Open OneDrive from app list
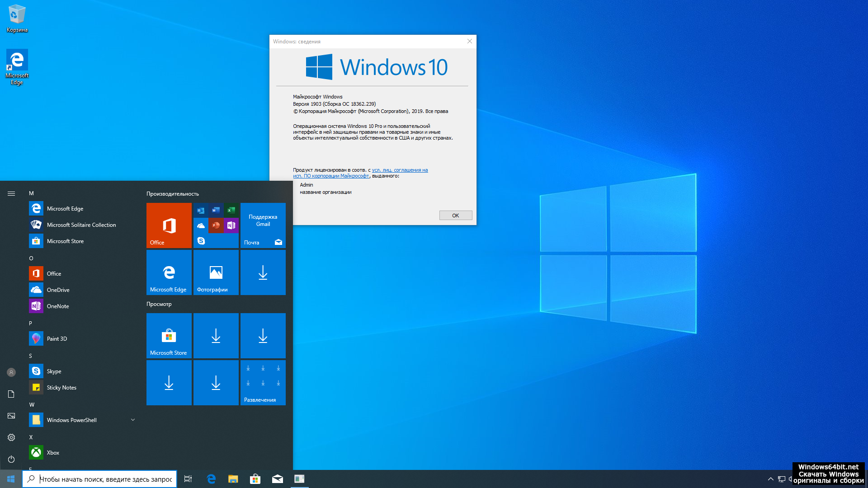Screen dimensions: 868x488 pos(58,290)
